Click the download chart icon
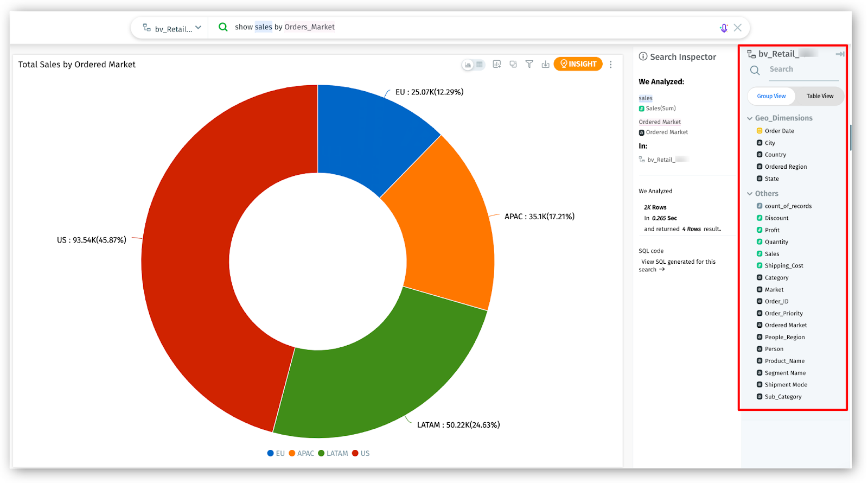This screenshot has width=868, height=483. (x=545, y=64)
